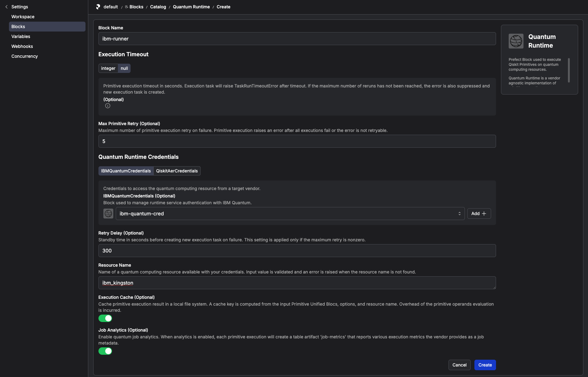Turn off the Job Analytics toggle
Screen dimensions: 588x377
(x=105, y=351)
